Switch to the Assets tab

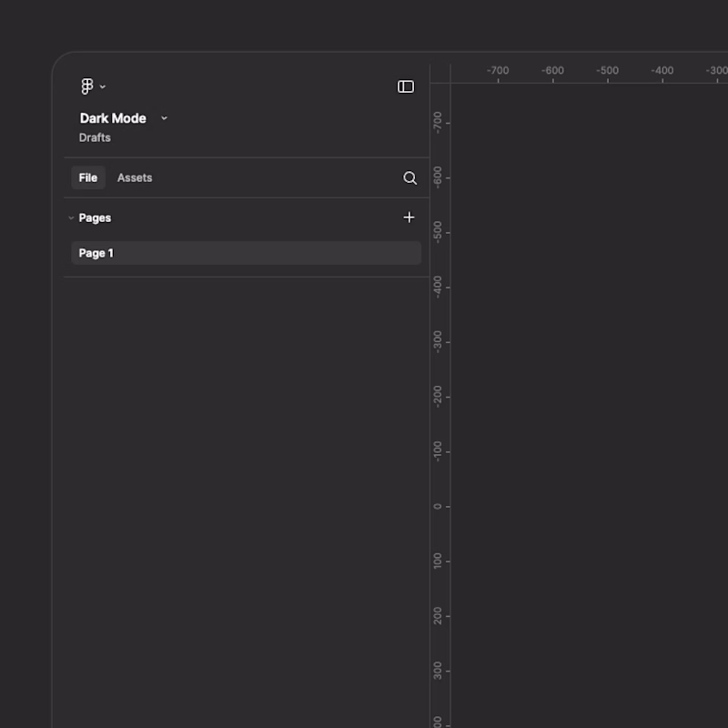click(135, 177)
